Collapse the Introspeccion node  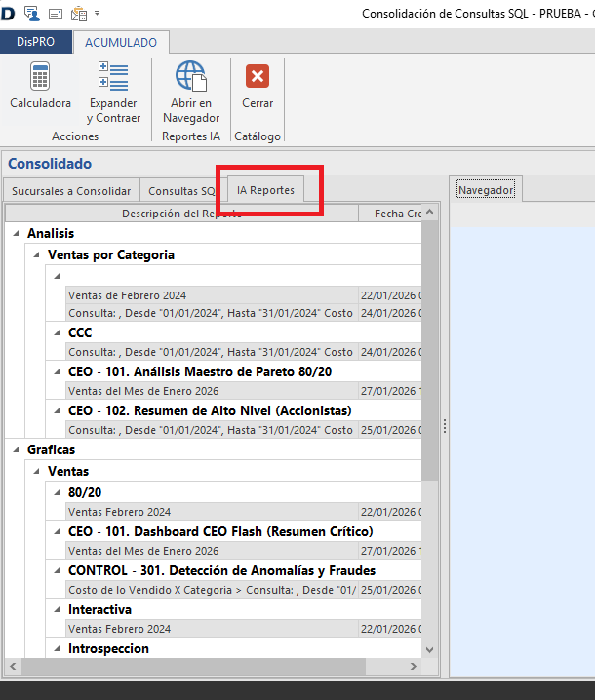pyautogui.click(x=57, y=649)
